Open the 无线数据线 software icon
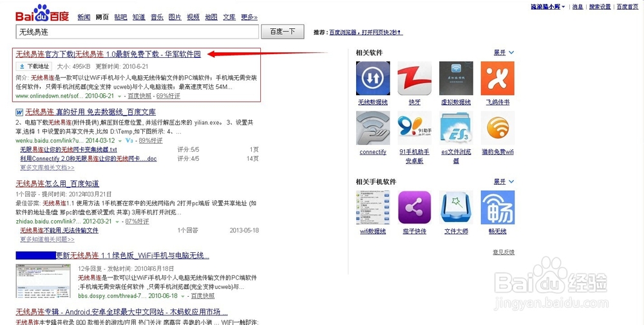644x325 pixels. pos(373,79)
